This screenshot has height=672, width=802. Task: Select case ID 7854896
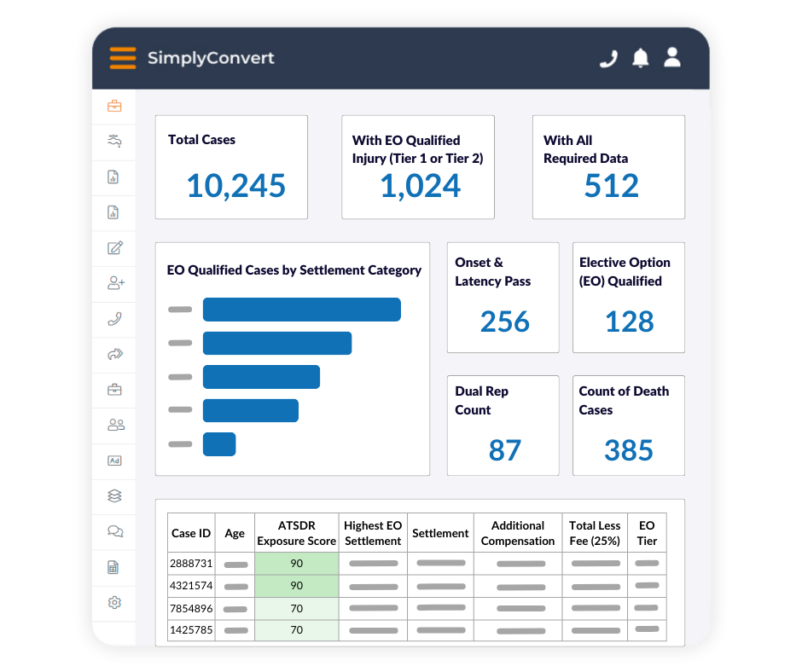tap(191, 609)
